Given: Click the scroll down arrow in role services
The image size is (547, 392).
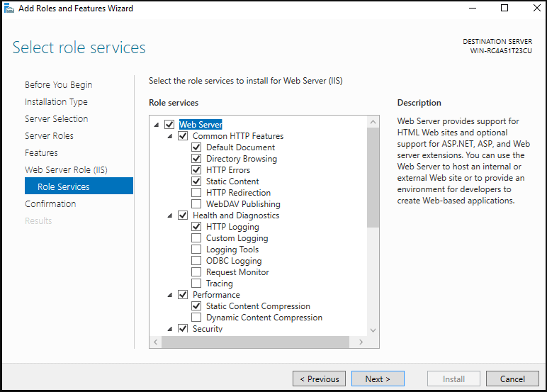Looking at the screenshot, I should pos(373,330).
